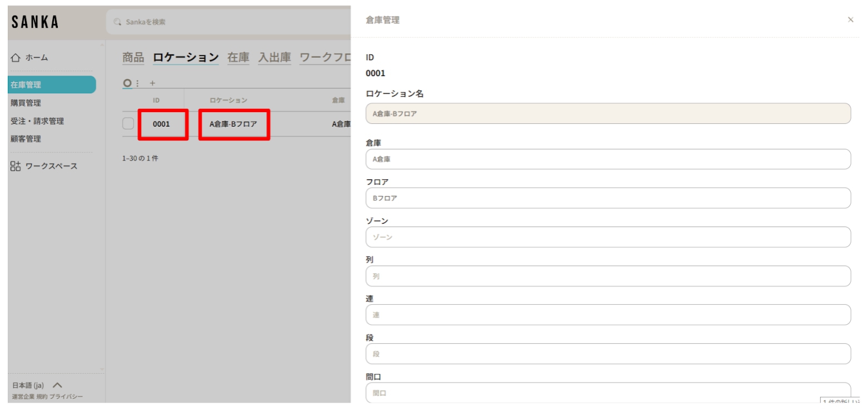Open the 入出庫 tab
The width and height of the screenshot is (868, 412).
click(x=274, y=57)
